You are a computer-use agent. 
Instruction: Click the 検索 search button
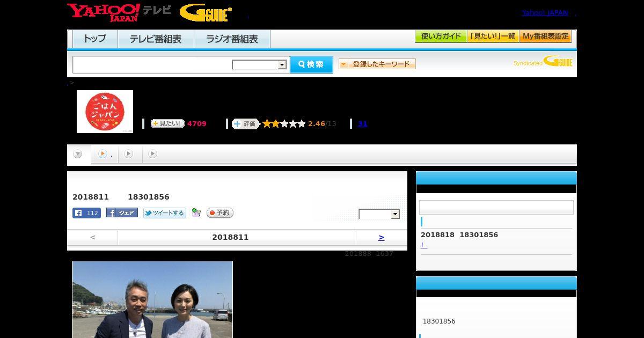[311, 64]
